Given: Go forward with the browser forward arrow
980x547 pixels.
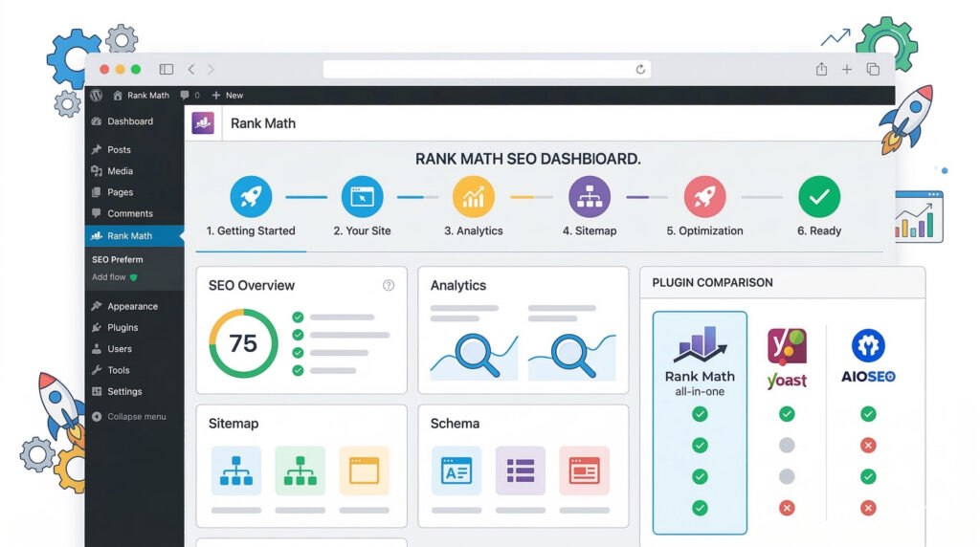Looking at the screenshot, I should pos(211,69).
